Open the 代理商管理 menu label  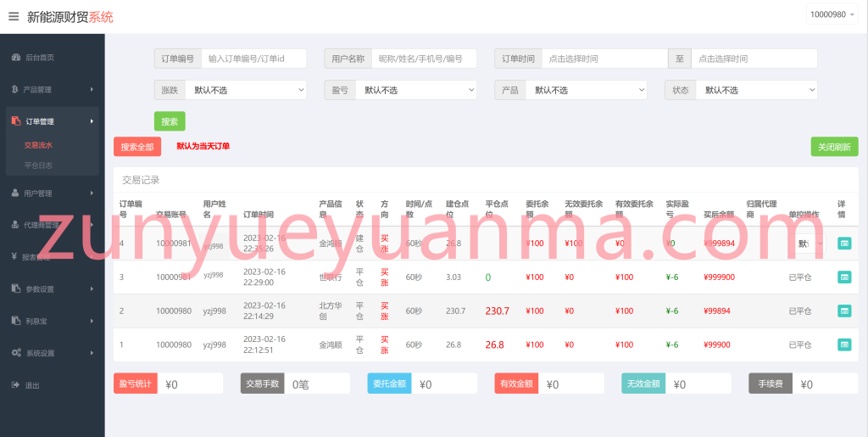pyautogui.click(x=42, y=226)
